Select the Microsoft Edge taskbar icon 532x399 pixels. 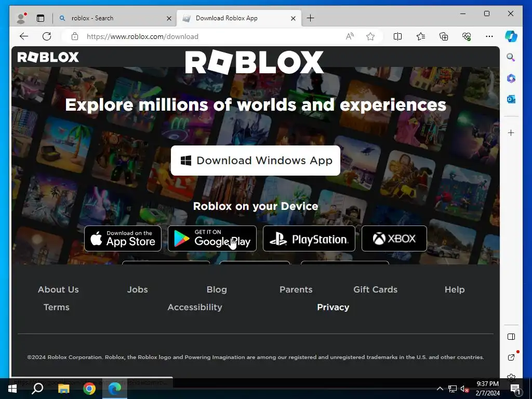(115, 389)
